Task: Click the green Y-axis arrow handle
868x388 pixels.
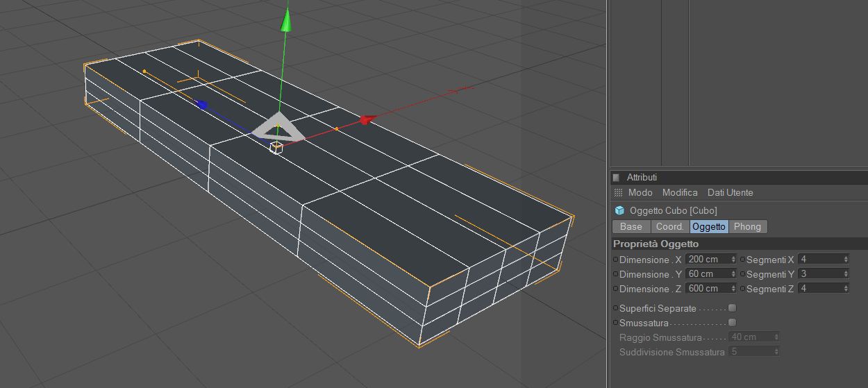Action: click(x=285, y=21)
